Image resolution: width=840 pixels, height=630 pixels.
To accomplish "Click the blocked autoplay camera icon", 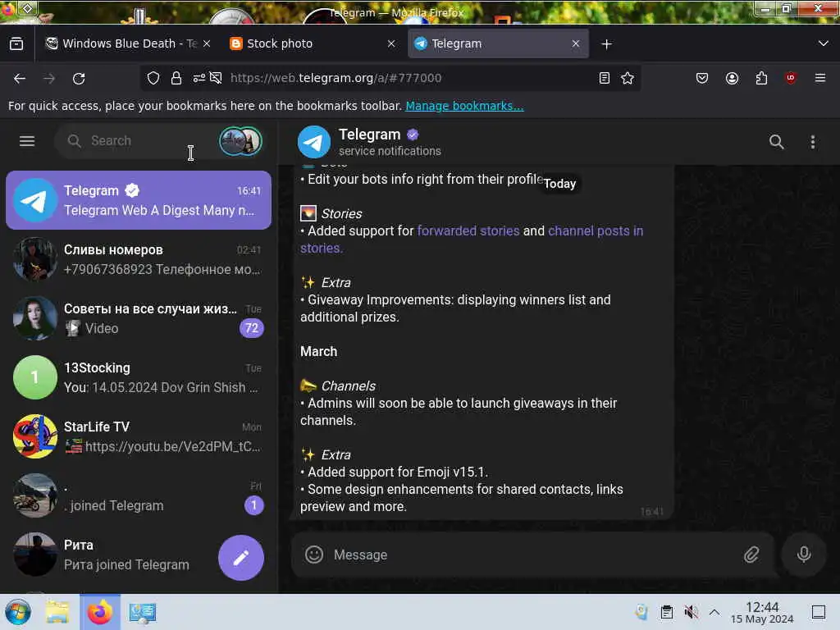I will point(216,78).
